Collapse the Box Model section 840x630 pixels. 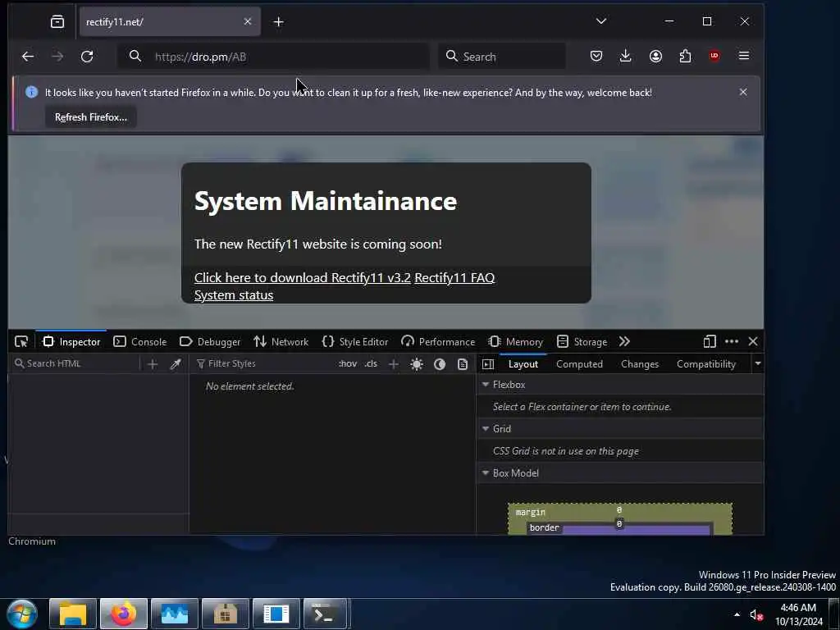[x=486, y=473]
